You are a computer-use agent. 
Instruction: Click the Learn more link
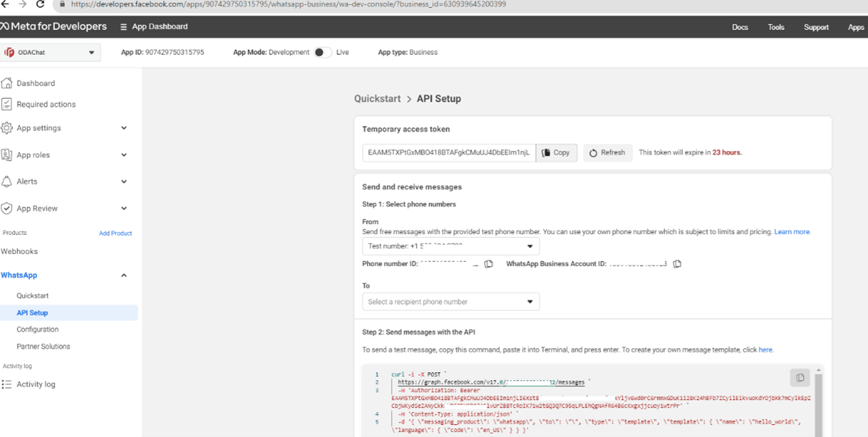[x=793, y=232]
